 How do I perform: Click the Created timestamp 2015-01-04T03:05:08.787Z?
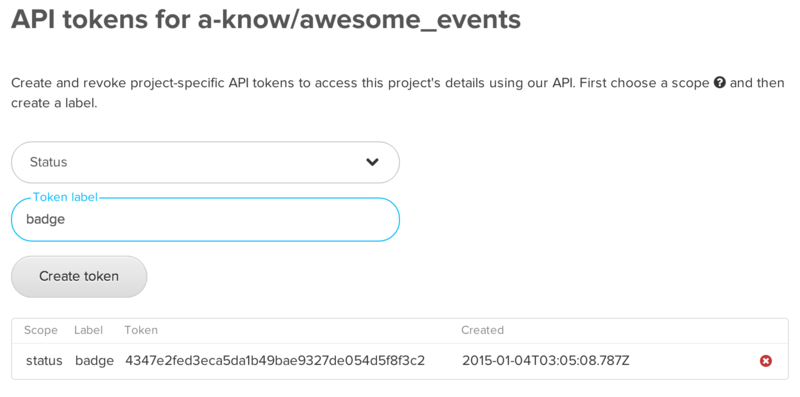point(545,361)
